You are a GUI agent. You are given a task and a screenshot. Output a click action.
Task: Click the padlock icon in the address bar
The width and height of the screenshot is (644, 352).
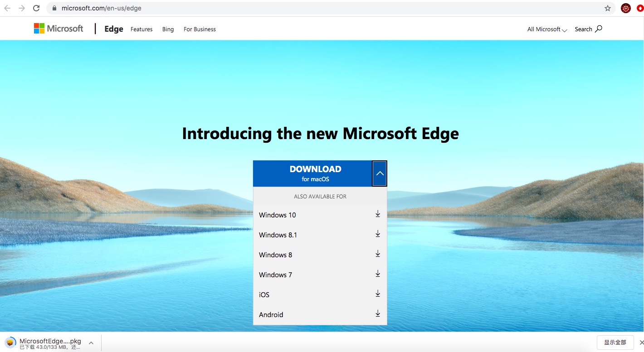point(54,8)
